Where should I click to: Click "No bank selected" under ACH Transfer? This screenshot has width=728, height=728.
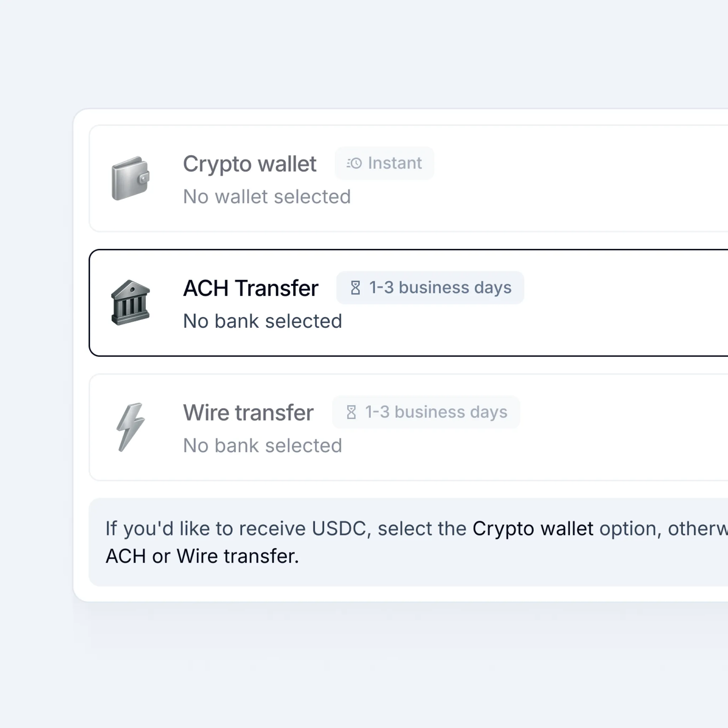point(263,321)
